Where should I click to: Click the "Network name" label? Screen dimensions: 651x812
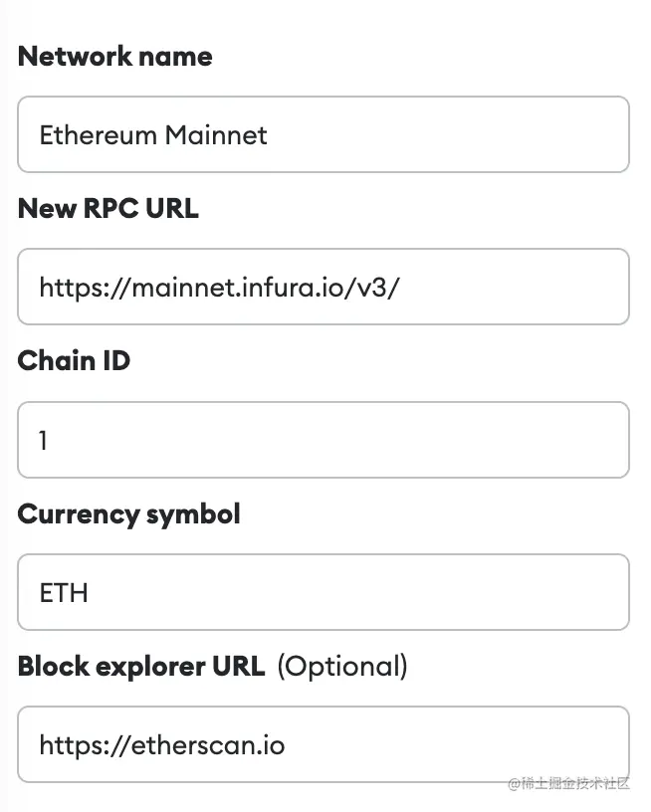click(114, 57)
